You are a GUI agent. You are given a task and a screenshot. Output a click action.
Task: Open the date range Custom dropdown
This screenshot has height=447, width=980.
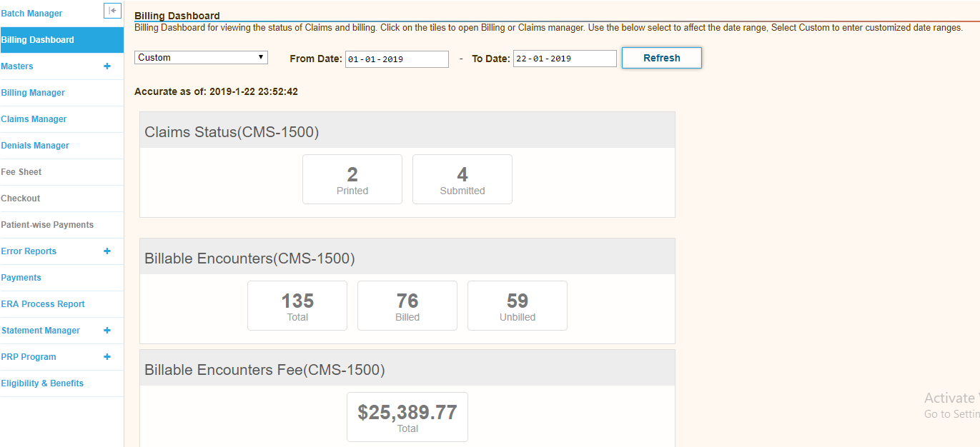click(201, 58)
